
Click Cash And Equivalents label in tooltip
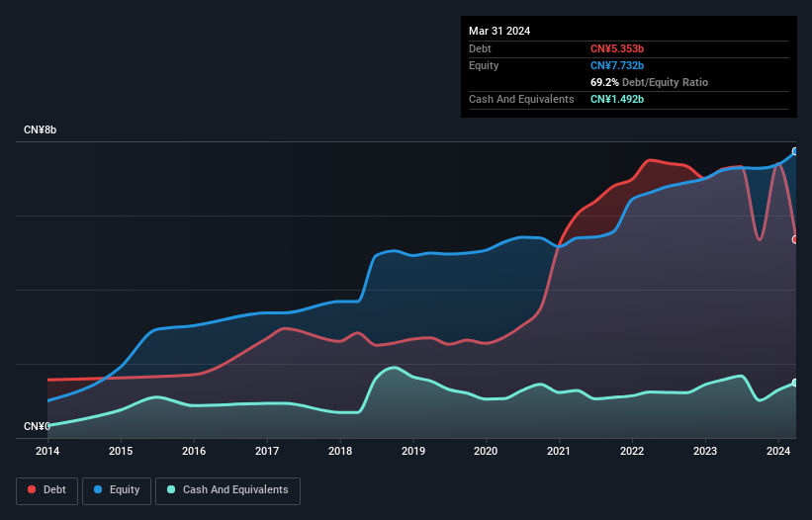[x=521, y=99]
